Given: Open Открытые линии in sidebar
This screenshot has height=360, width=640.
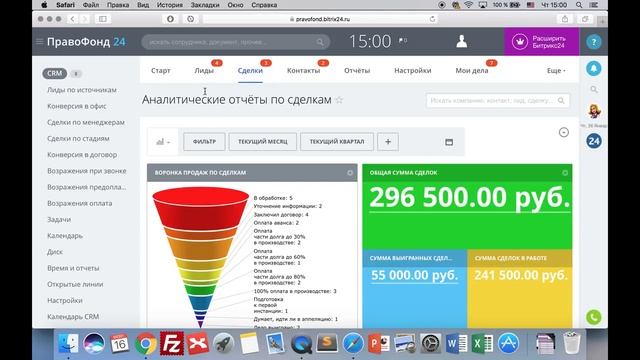Looking at the screenshot, I should pos(75,284).
